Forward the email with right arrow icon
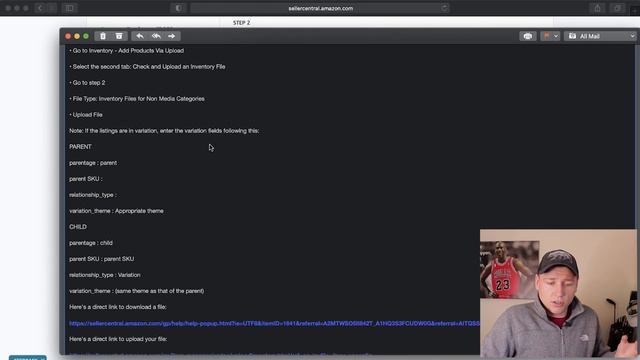The width and height of the screenshot is (640, 360). click(x=171, y=36)
